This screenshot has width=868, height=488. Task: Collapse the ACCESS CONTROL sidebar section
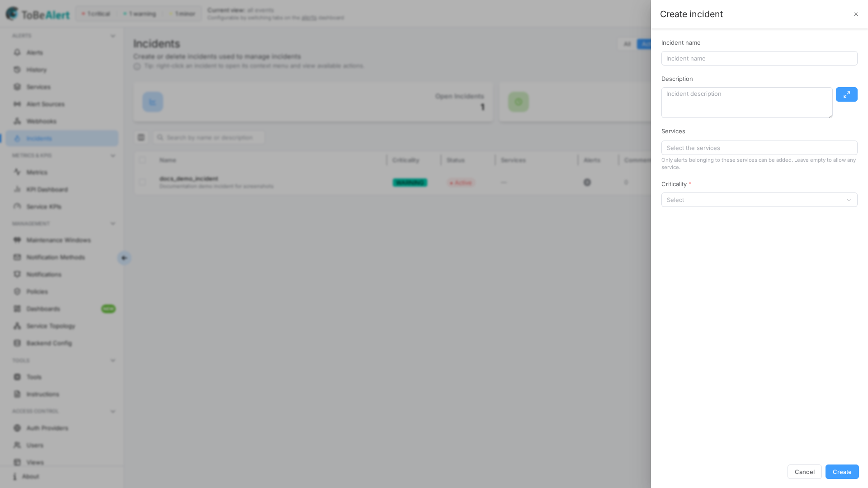pos(113,412)
